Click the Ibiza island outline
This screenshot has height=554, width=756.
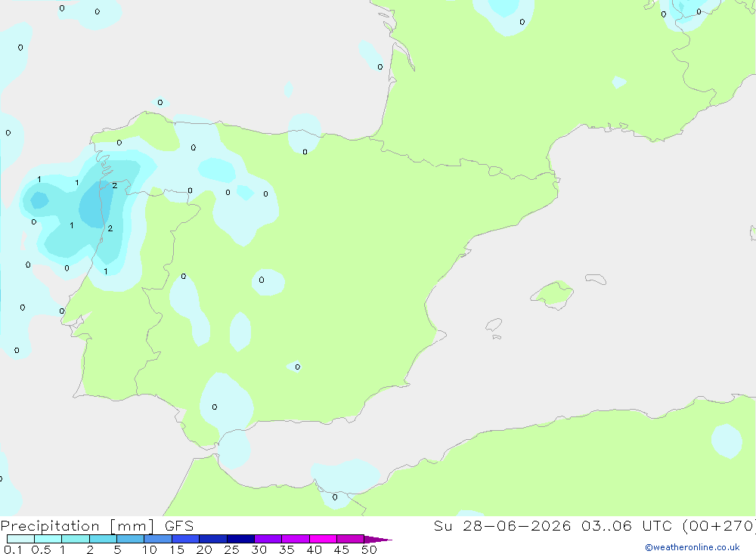click(494, 325)
